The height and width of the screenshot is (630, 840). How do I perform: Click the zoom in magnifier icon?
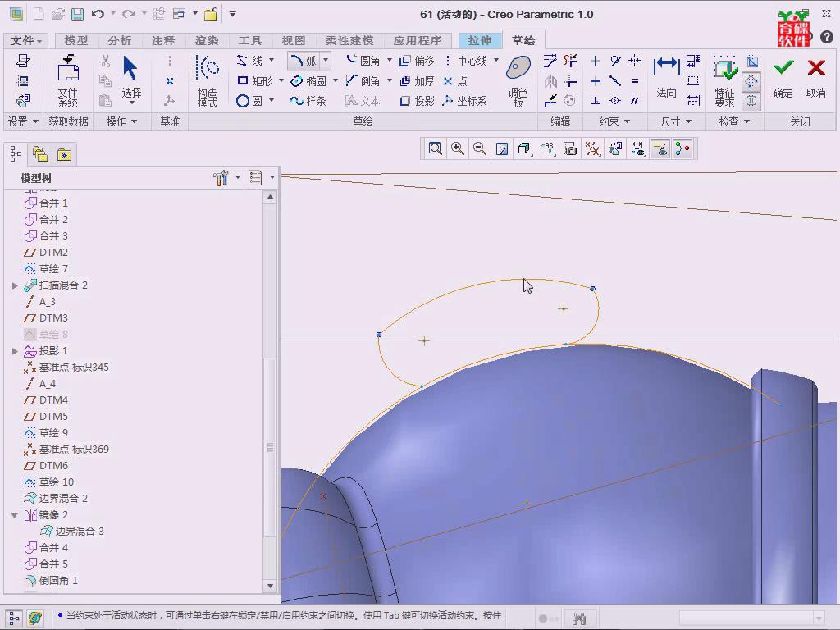pos(458,148)
